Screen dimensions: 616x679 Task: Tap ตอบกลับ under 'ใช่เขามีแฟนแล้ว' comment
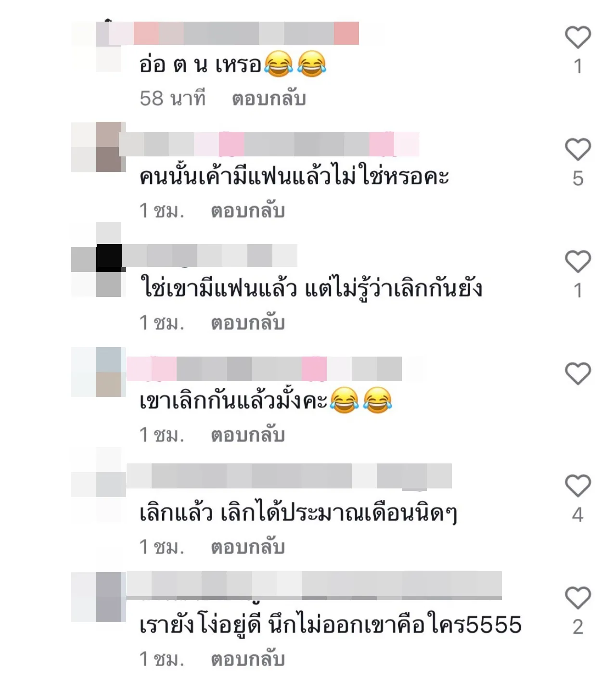(248, 323)
